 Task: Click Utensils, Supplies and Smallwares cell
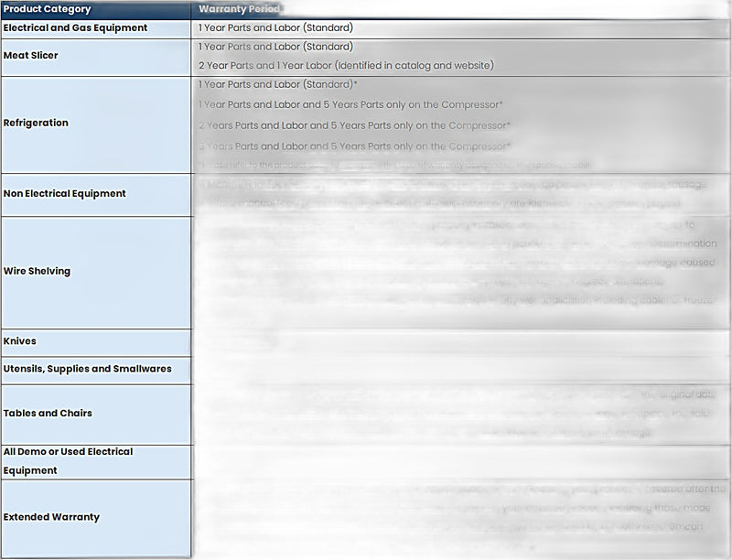[x=96, y=371]
